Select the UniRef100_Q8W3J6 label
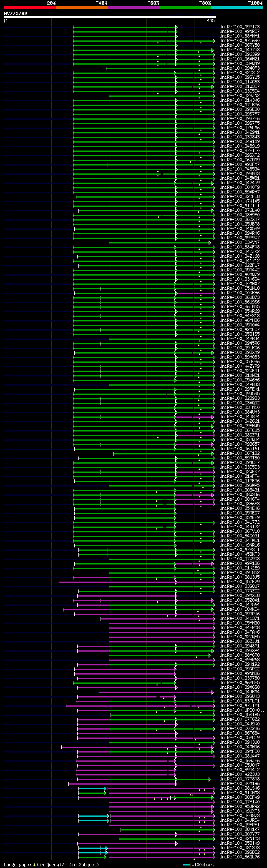This screenshot has width=267, height=868. click(239, 494)
